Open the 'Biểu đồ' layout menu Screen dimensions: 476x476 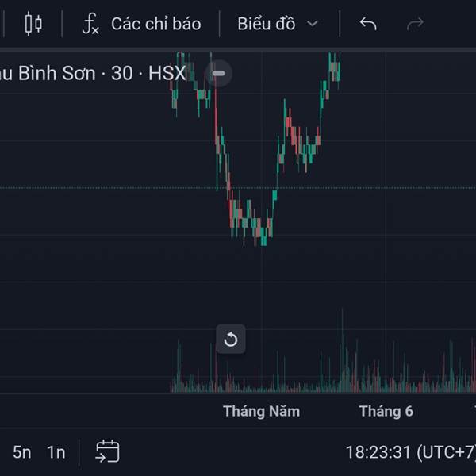267,24
